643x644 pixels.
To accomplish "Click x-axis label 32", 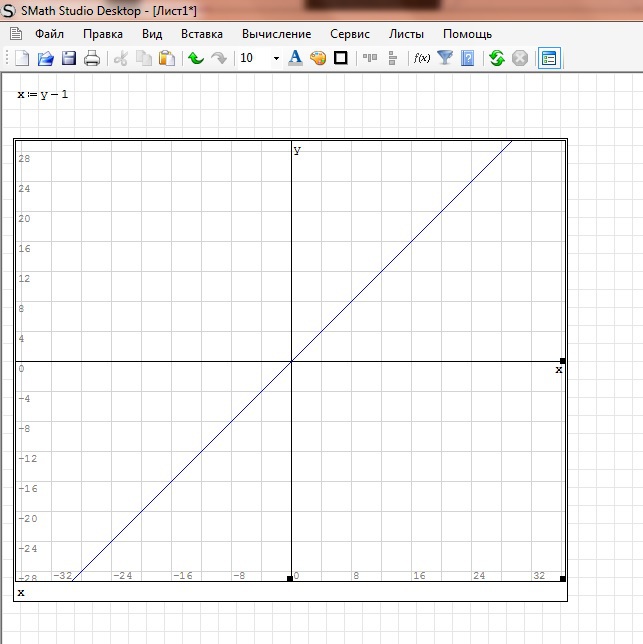I will pyautogui.click(x=539, y=575).
